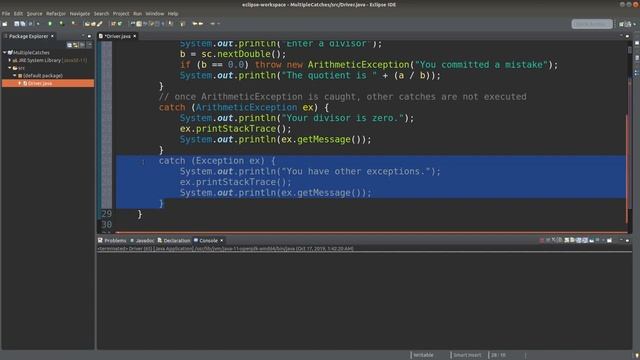Open the Help menu
Screen dimensions: 640x360
click(173, 13)
